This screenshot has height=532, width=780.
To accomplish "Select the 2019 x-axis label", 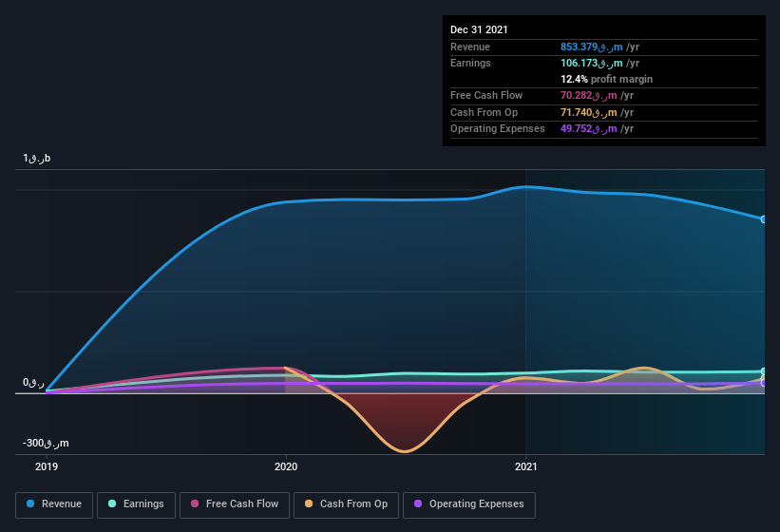I will (47, 466).
